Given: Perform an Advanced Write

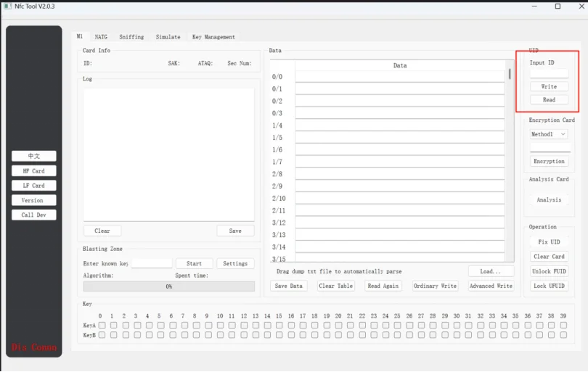Looking at the screenshot, I should [x=491, y=286].
